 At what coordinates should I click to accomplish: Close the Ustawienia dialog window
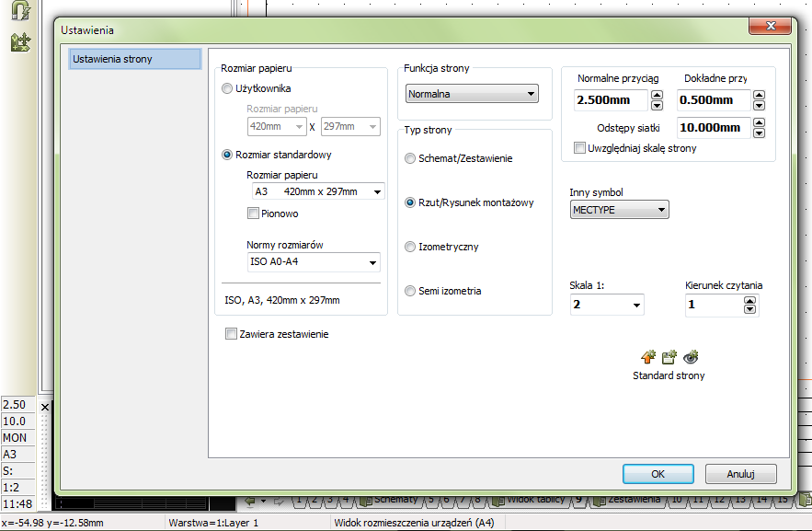click(x=770, y=26)
